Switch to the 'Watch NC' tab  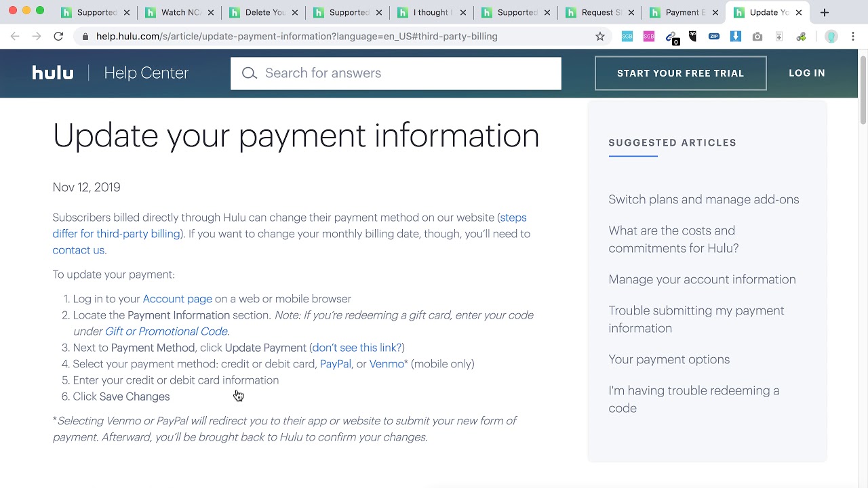click(178, 12)
